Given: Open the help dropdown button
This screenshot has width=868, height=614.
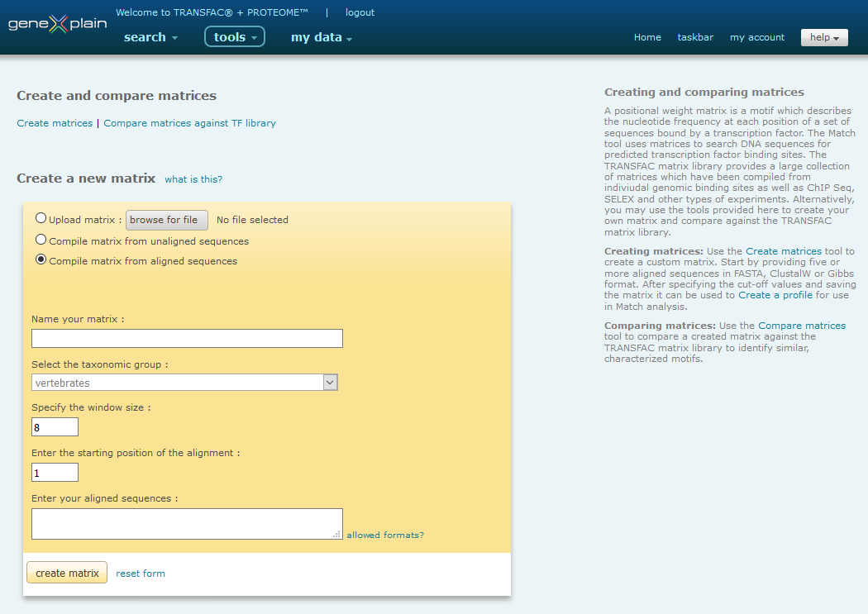Looking at the screenshot, I should tap(824, 37).
